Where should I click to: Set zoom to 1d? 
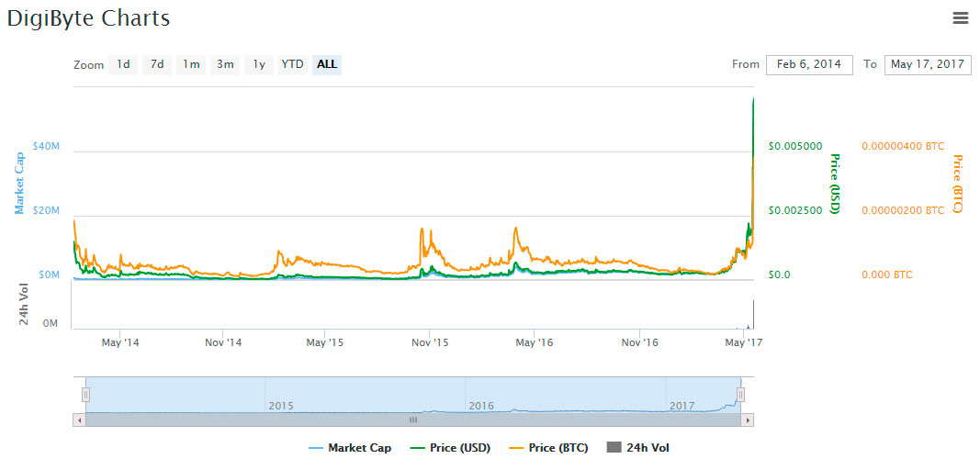pyautogui.click(x=123, y=64)
